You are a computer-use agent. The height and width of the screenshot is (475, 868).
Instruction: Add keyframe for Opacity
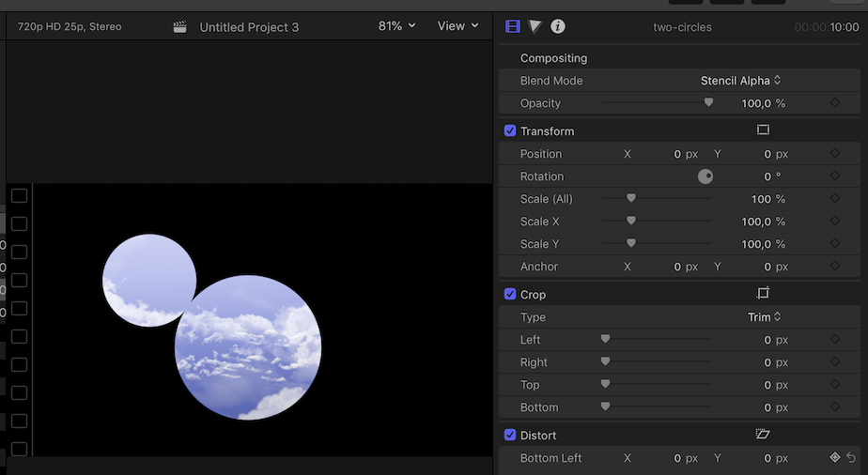[x=835, y=102]
